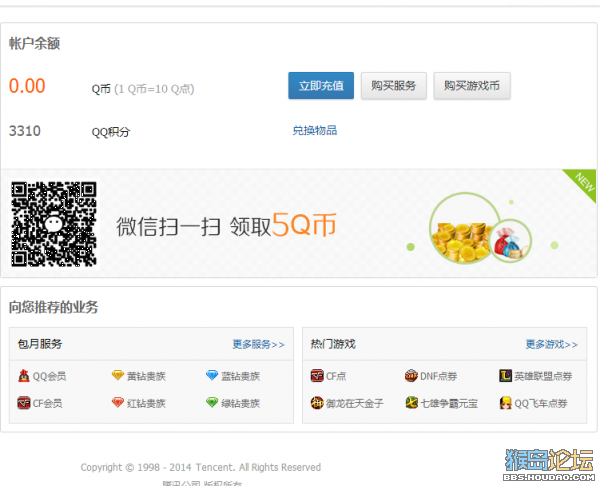Open the CF点 text link
The width and height of the screenshot is (600, 486).
click(336, 376)
